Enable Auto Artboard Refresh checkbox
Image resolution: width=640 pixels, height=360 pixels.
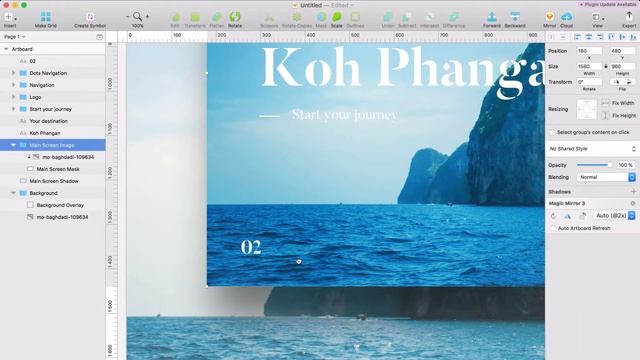(x=553, y=229)
